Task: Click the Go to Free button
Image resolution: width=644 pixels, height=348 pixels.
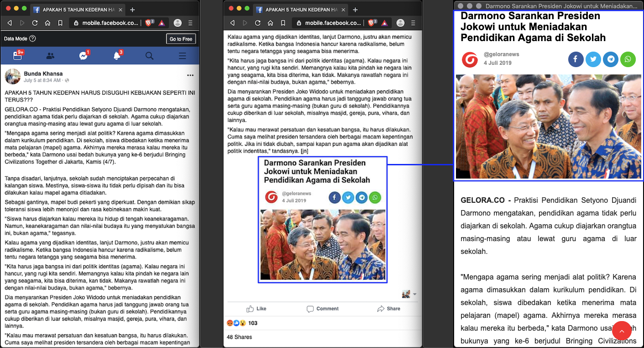Action: point(181,39)
